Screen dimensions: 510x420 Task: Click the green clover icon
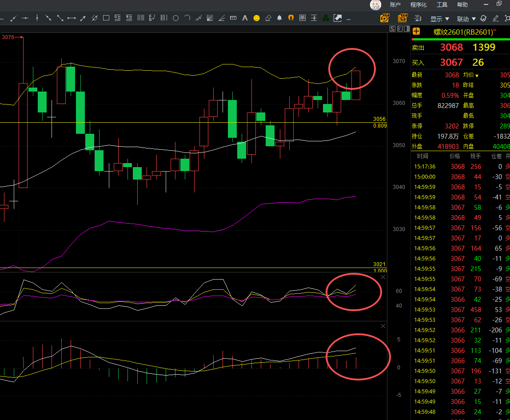[326, 18]
